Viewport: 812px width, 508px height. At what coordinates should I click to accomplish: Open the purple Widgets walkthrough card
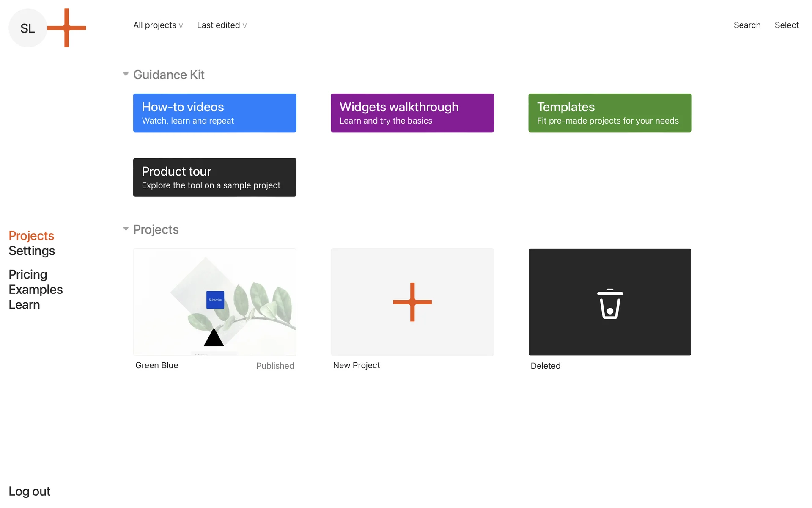coord(412,113)
